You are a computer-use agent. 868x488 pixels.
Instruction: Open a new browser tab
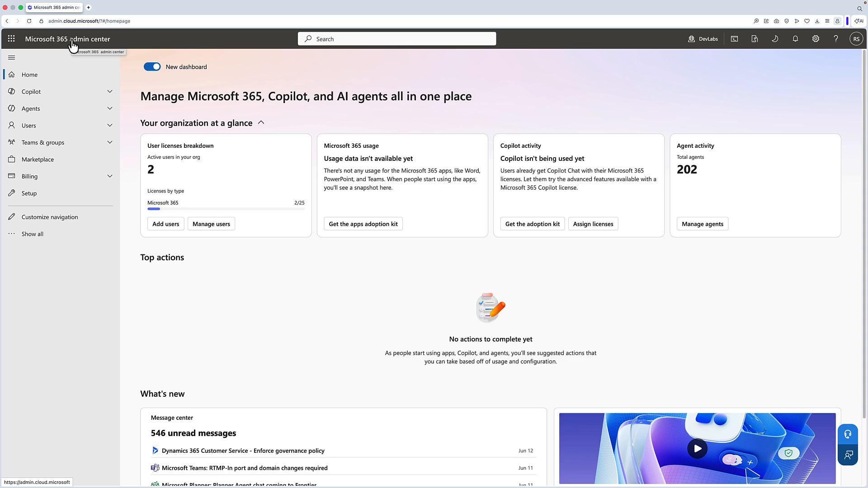click(x=89, y=7)
